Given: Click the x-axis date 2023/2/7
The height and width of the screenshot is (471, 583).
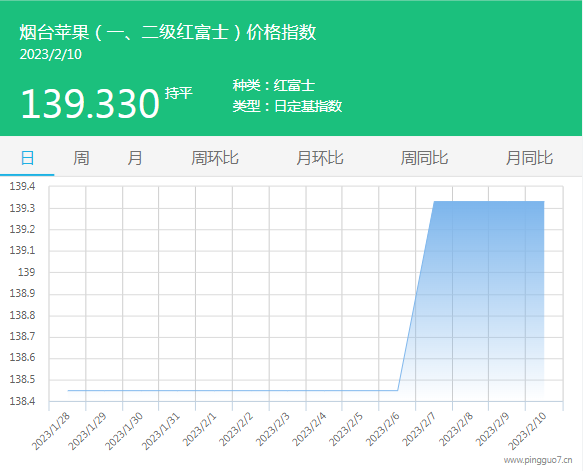Looking at the screenshot, I should [x=419, y=429].
